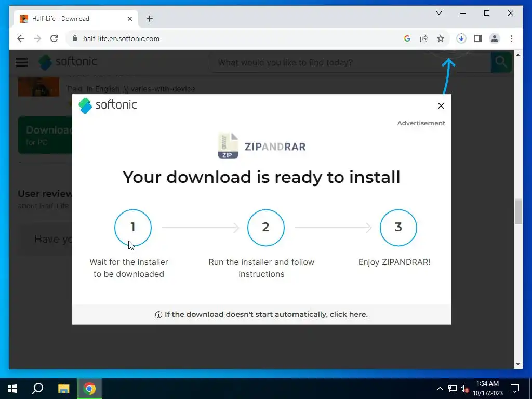Click the scrollbar down arrow
The width and height of the screenshot is (532, 399).
point(518,364)
